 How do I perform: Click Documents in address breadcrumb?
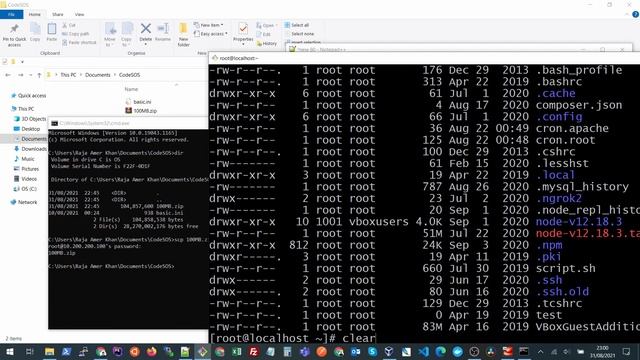coord(98,75)
